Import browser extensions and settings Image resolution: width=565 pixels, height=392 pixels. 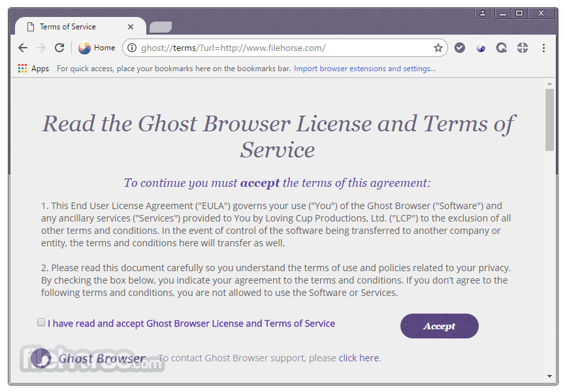click(x=364, y=69)
